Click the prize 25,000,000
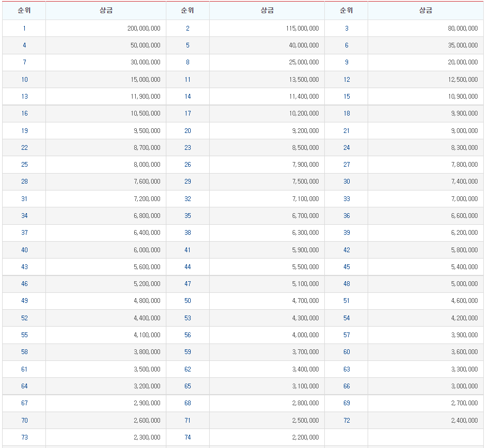 [304, 62]
